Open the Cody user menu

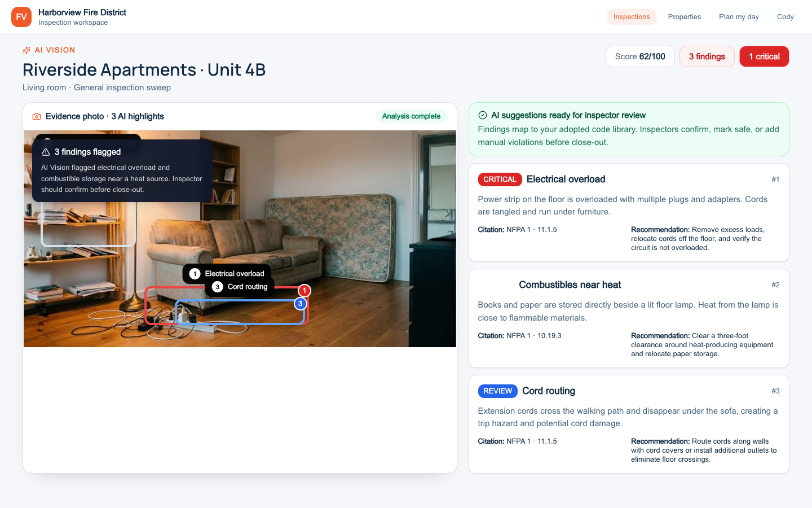(785, 17)
